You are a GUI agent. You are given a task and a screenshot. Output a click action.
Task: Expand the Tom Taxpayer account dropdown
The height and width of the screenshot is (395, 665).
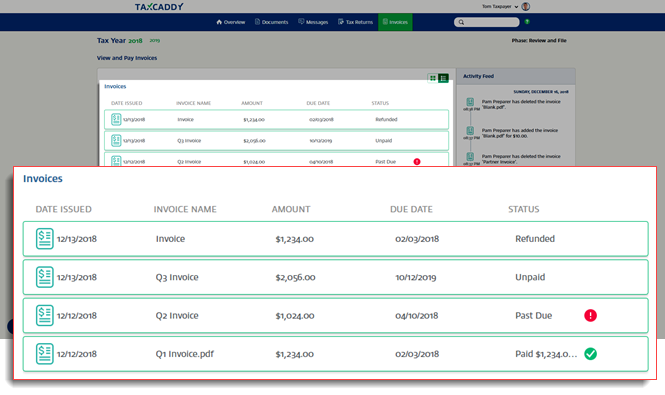pyautogui.click(x=500, y=6)
